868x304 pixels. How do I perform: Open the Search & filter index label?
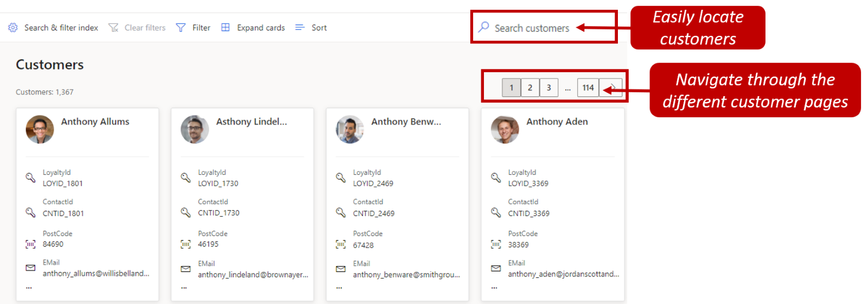point(61,28)
